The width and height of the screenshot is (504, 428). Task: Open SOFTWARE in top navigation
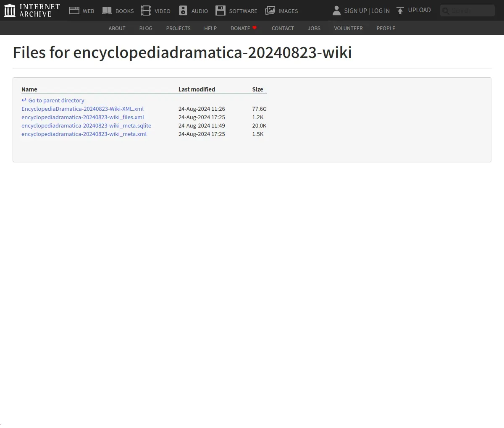click(x=243, y=11)
